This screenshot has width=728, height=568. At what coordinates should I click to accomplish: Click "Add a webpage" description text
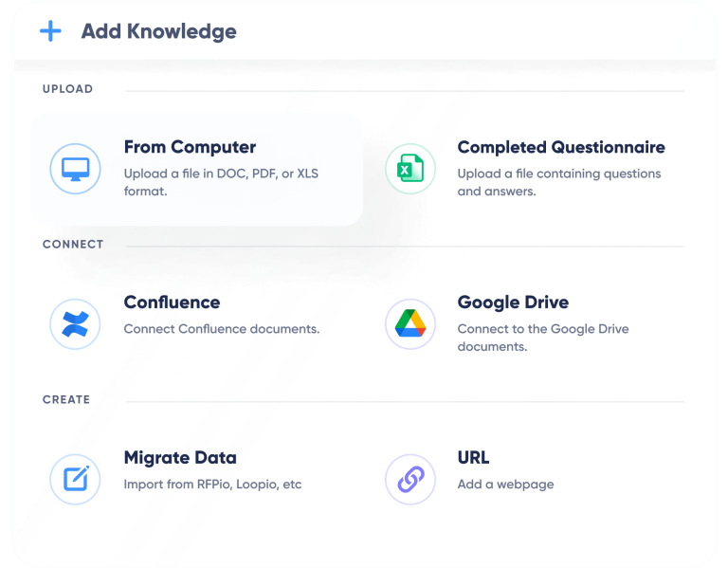505,484
